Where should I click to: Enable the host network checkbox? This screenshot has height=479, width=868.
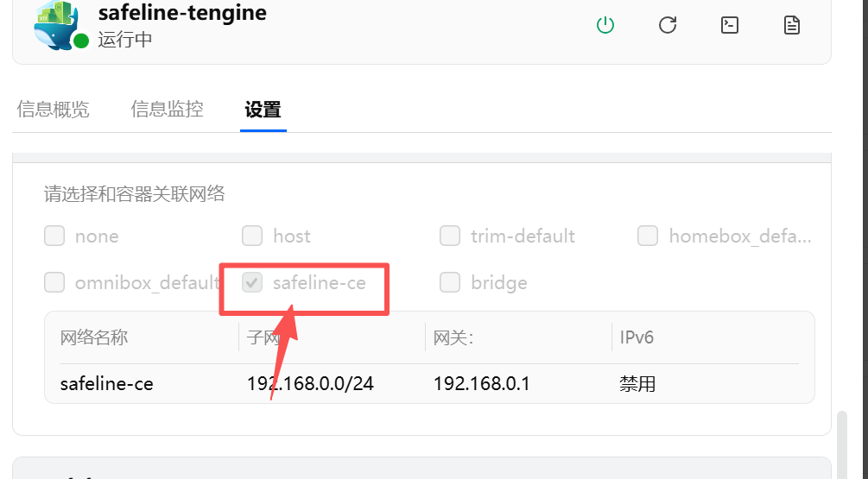click(x=252, y=236)
